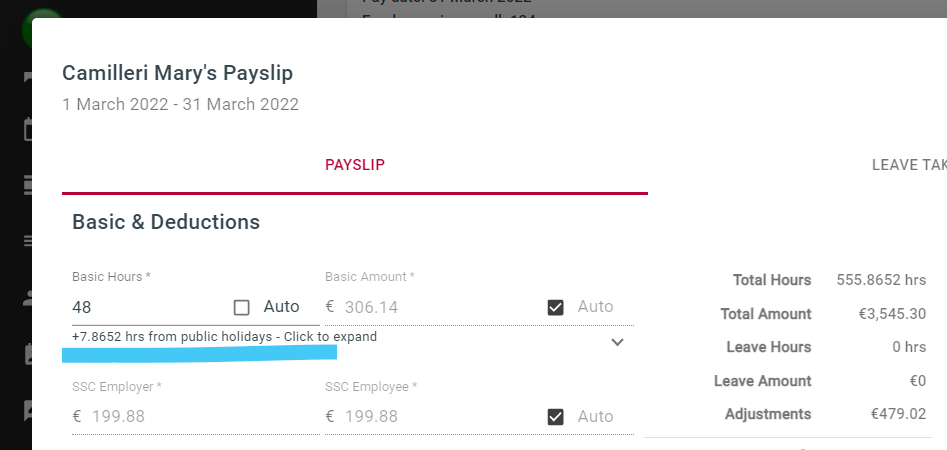Click the picture-style icon in the left sidebar
Viewport: 947px width, 450px height.
pos(29,353)
